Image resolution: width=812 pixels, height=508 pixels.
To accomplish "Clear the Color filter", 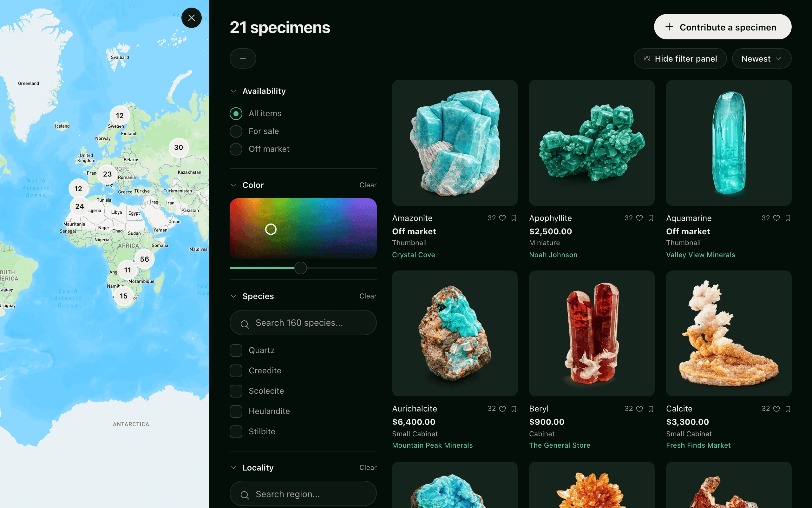I will [x=368, y=185].
